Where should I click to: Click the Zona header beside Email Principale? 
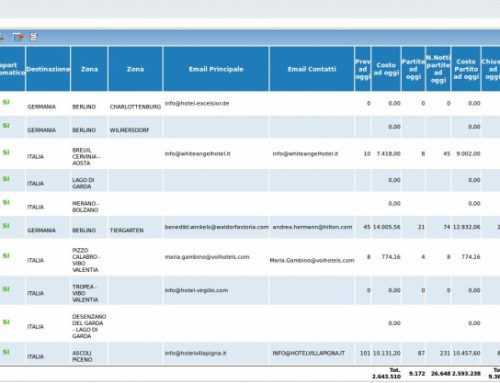coord(135,69)
